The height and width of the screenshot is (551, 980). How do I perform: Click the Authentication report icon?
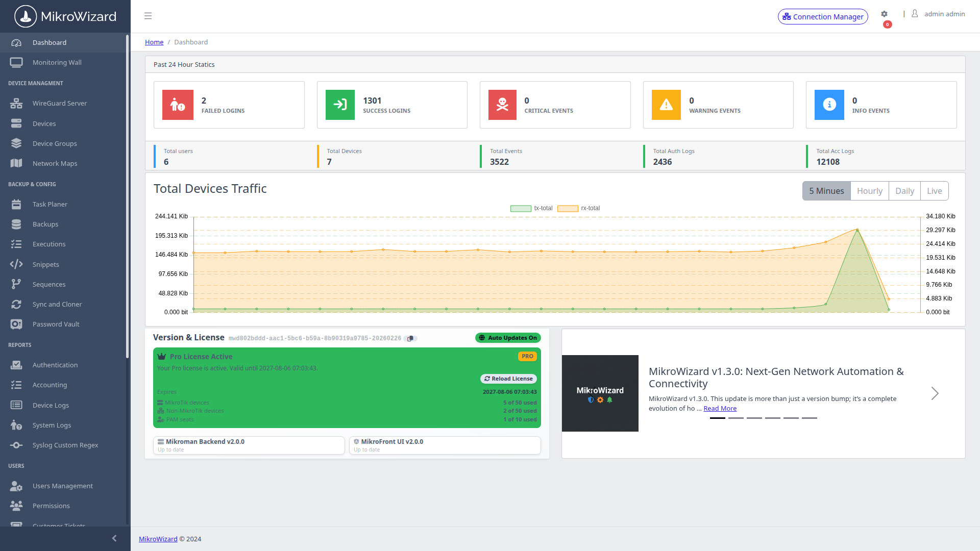click(16, 365)
